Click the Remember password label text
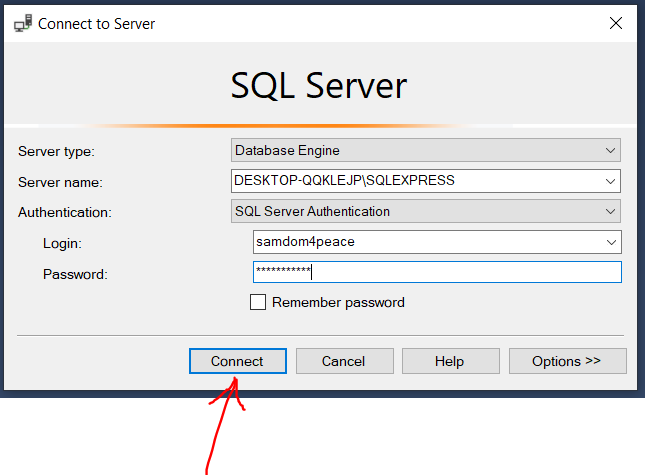This screenshot has width=645, height=475. tap(338, 302)
